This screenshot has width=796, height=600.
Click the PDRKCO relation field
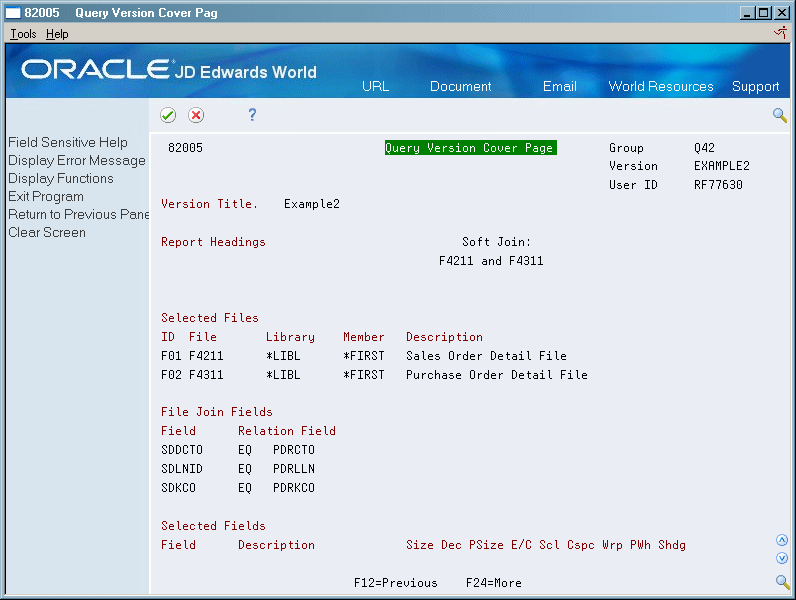tap(294, 488)
